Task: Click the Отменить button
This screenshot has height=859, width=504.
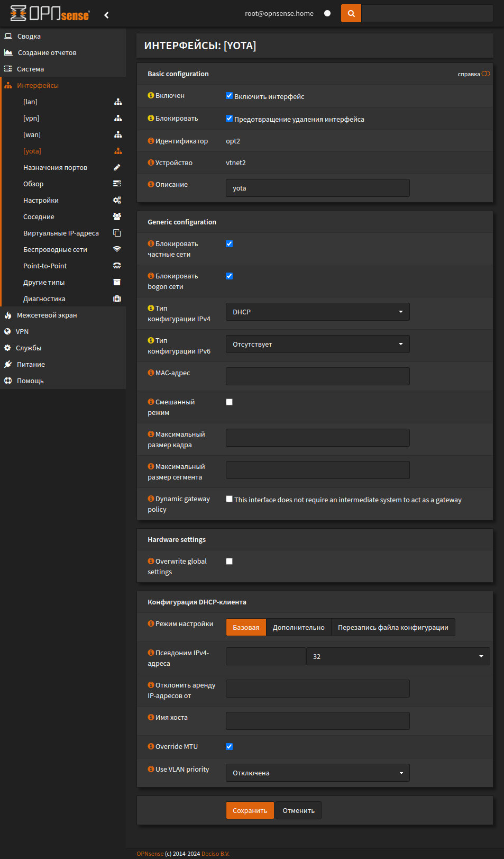Action: coord(298,810)
